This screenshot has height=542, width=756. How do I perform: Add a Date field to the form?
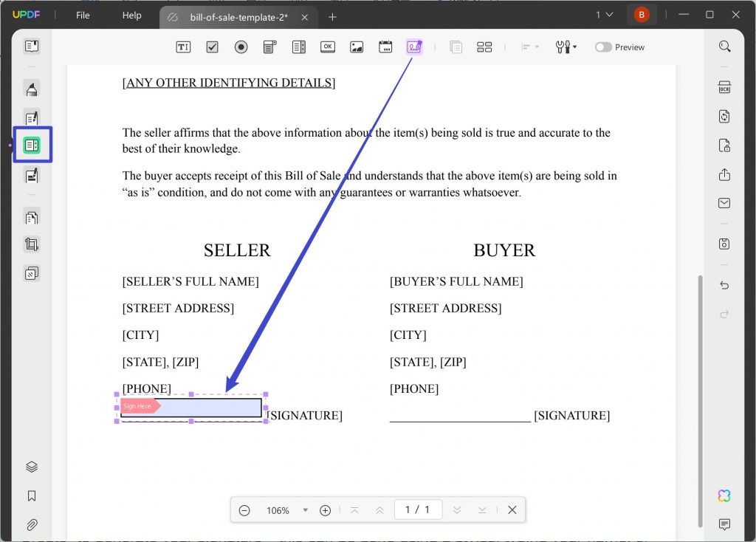click(385, 47)
